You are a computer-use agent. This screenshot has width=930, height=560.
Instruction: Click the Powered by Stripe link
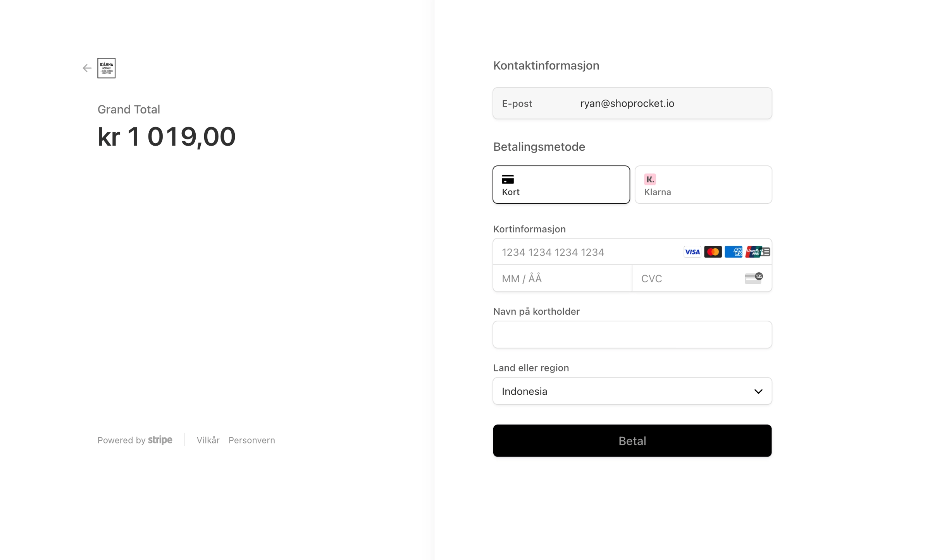pyautogui.click(x=135, y=440)
